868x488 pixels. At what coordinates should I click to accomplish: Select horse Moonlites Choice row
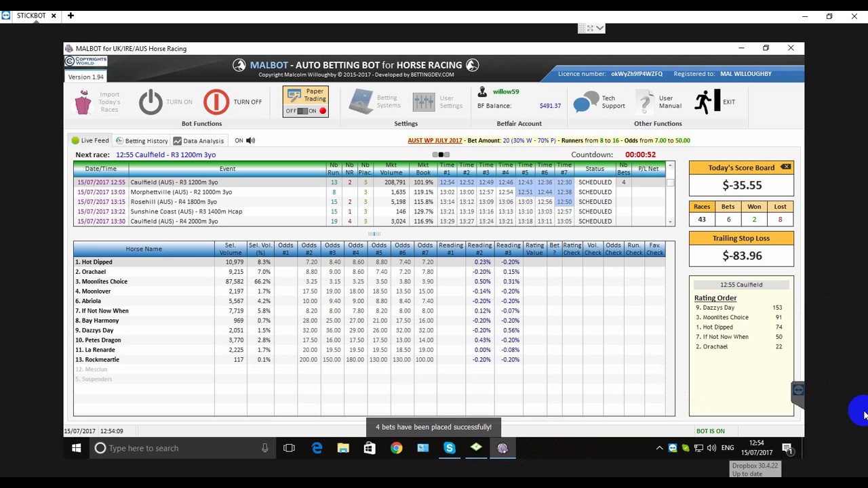click(x=370, y=281)
